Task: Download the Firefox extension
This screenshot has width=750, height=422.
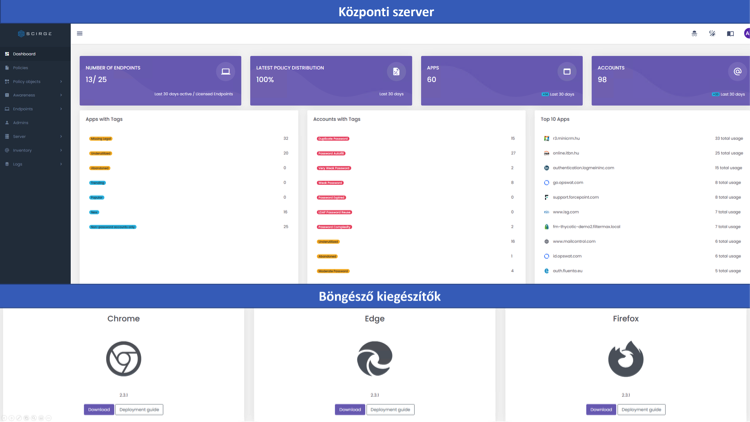Action: [x=601, y=410]
